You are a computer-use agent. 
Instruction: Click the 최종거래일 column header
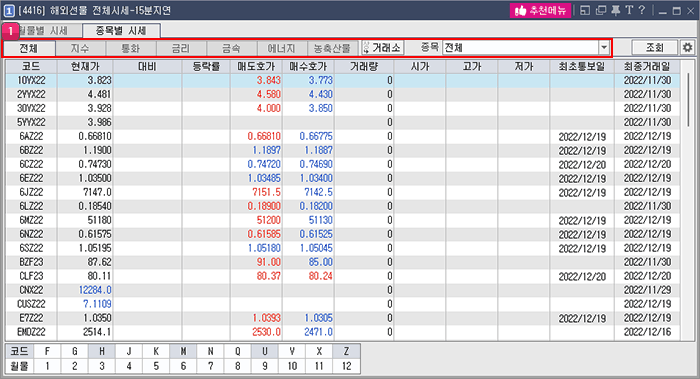[x=647, y=67]
